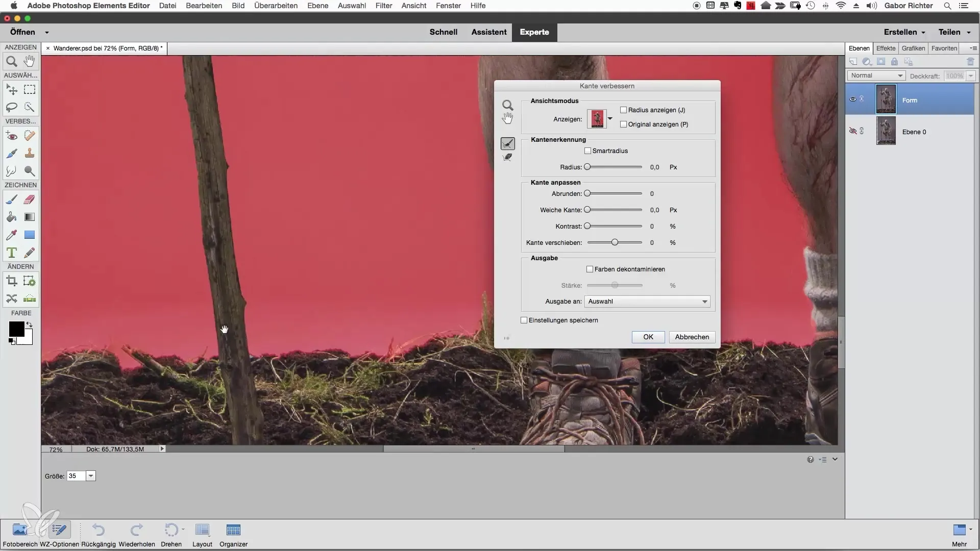This screenshot has height=551, width=980.
Task: Check Einstellungen speichern
Action: (524, 320)
